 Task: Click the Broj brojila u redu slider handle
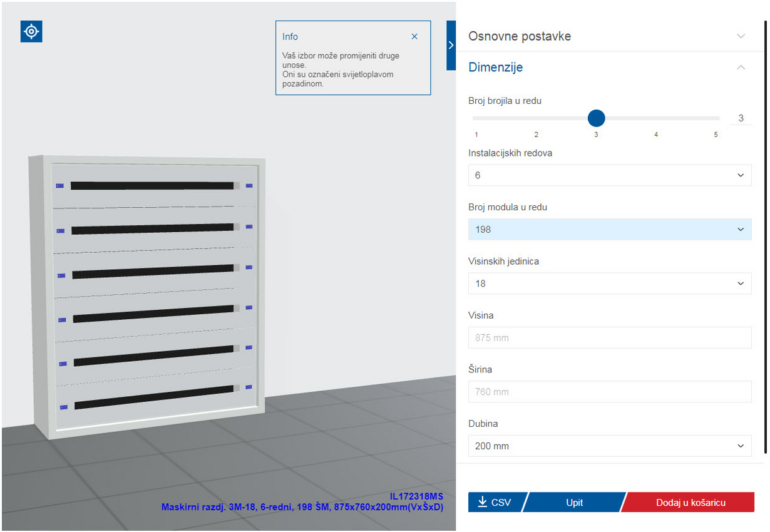(x=597, y=118)
